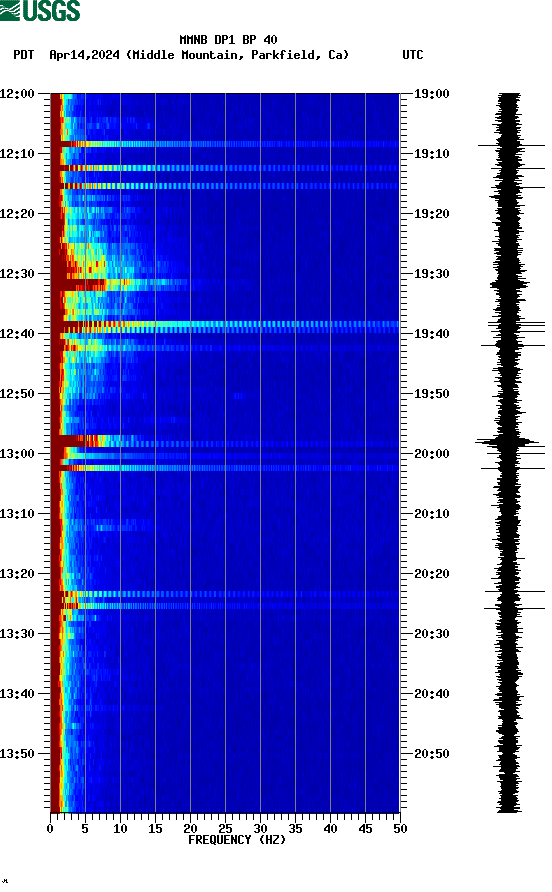Click the 12:40 PDT time label

click(18, 334)
